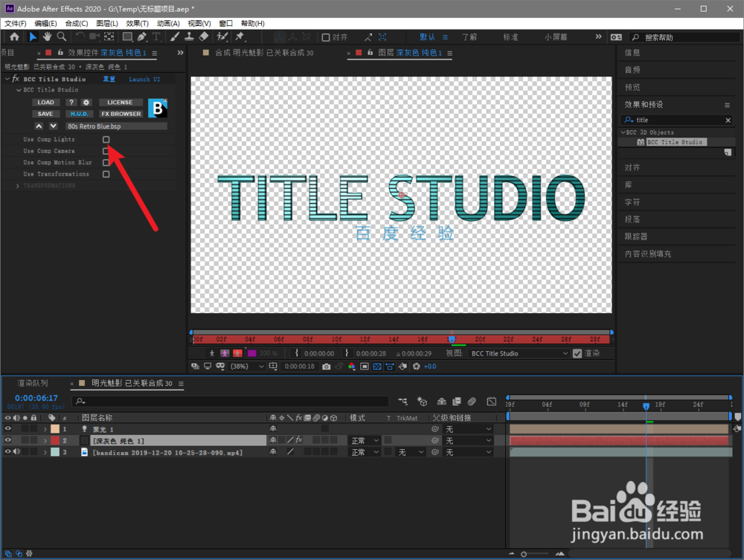Select the Brush tool

[x=175, y=36]
